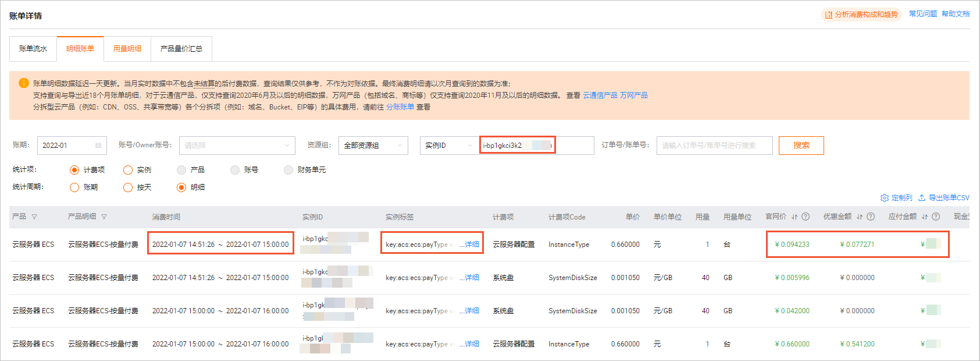
Task: Open the 账号/Owner账号 dropdown
Action: (237, 146)
